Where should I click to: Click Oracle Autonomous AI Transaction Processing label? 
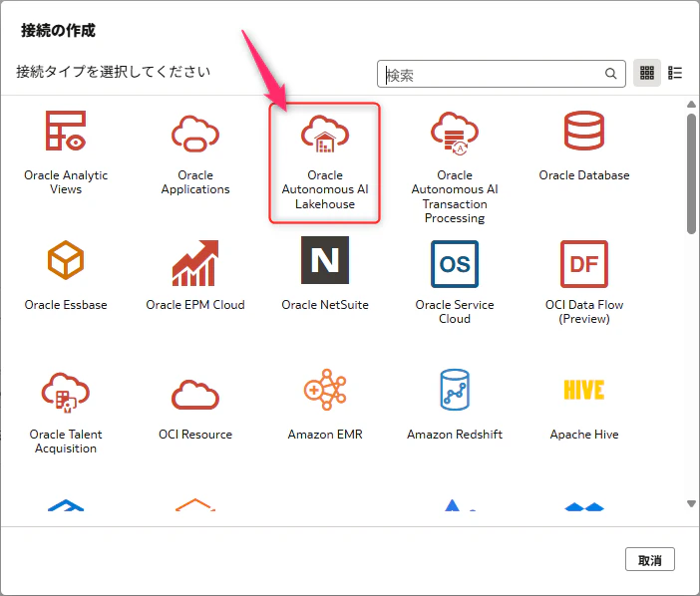point(455,196)
